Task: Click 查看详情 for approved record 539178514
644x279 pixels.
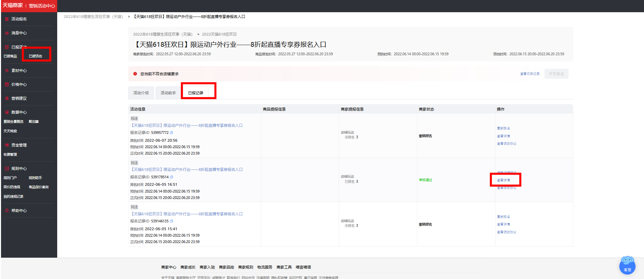Action: tap(504, 180)
